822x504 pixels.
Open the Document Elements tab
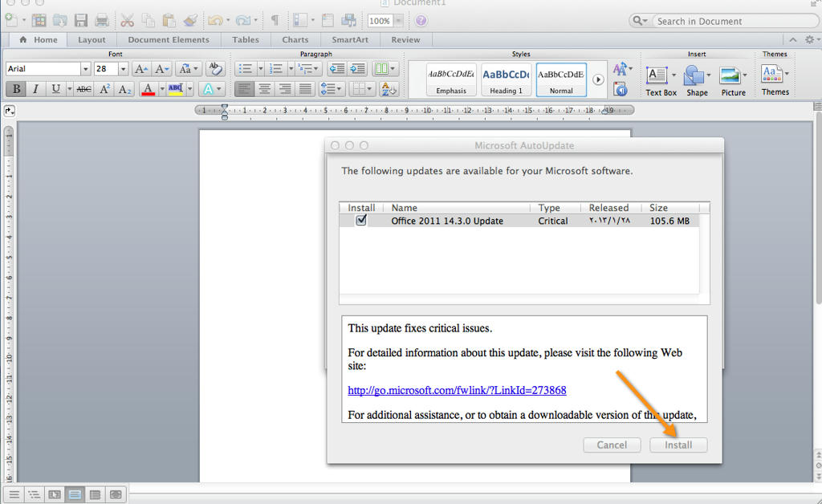[169, 40]
